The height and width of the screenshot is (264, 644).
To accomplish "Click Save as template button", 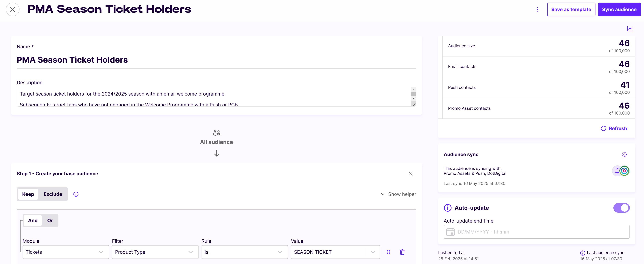I will tap(571, 10).
